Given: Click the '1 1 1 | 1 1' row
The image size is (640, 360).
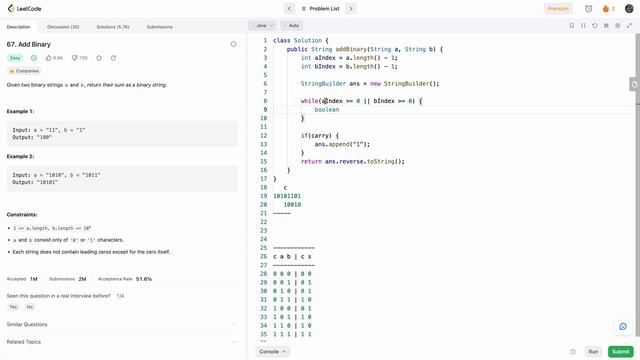Looking at the screenshot, I should pyautogui.click(x=292, y=334).
